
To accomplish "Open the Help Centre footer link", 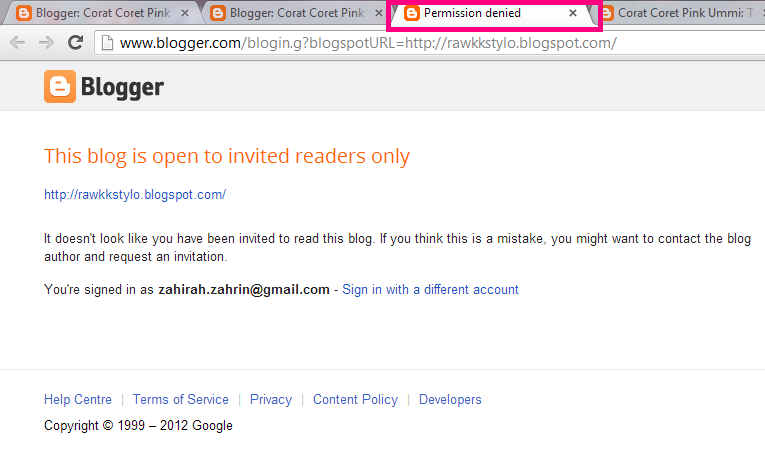I will pyautogui.click(x=78, y=399).
